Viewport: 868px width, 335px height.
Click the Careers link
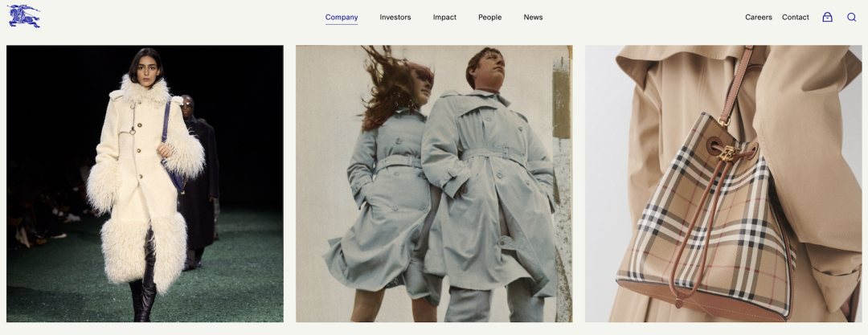[758, 18]
